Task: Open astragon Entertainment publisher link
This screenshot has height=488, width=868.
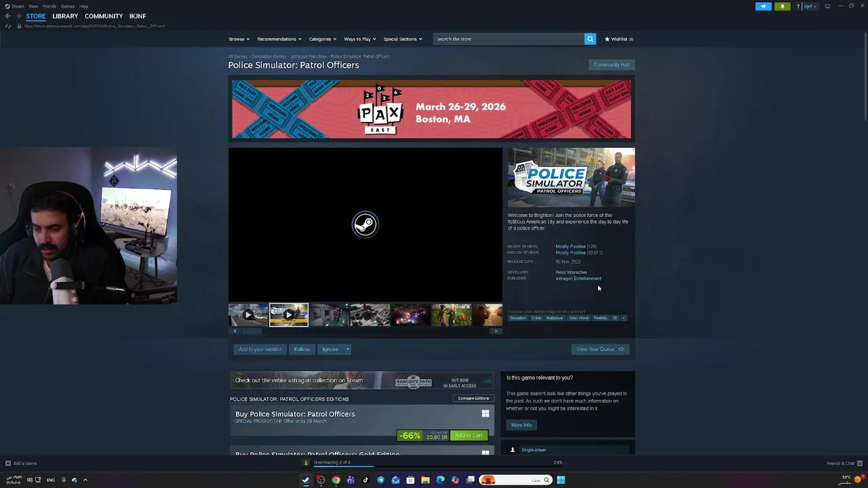Action: click(578, 279)
